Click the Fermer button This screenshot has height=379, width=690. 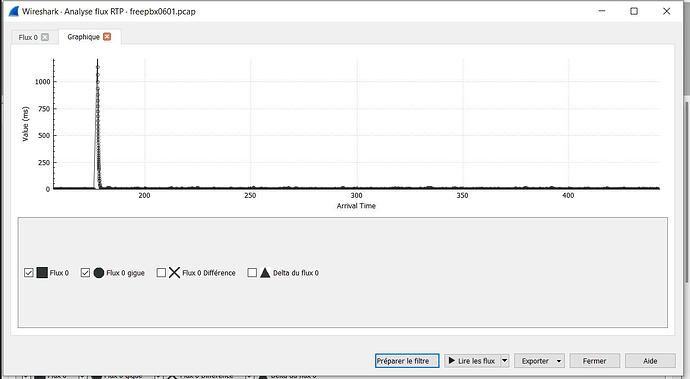(x=595, y=361)
